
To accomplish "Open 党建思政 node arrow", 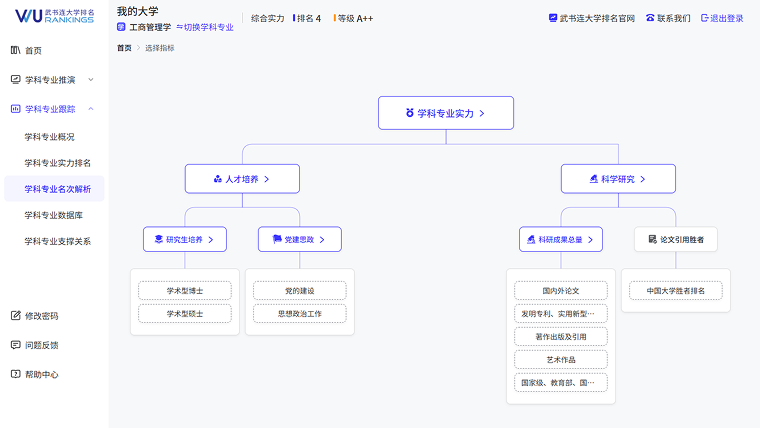I will pyautogui.click(x=322, y=239).
